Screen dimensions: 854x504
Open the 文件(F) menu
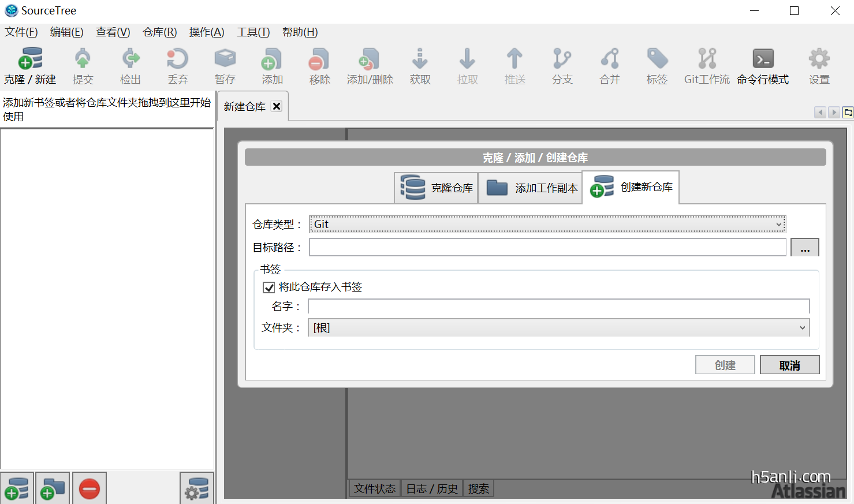click(x=21, y=32)
